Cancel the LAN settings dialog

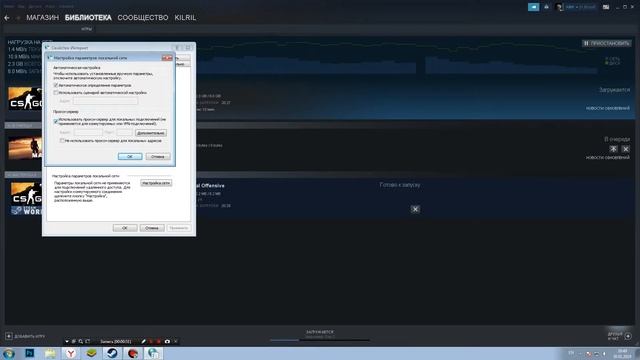point(158,156)
